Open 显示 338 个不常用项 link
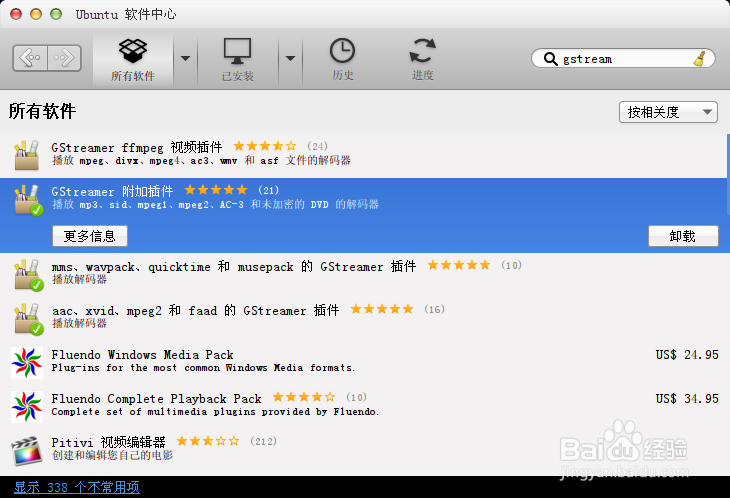The height and width of the screenshot is (498, 730). tap(77, 487)
